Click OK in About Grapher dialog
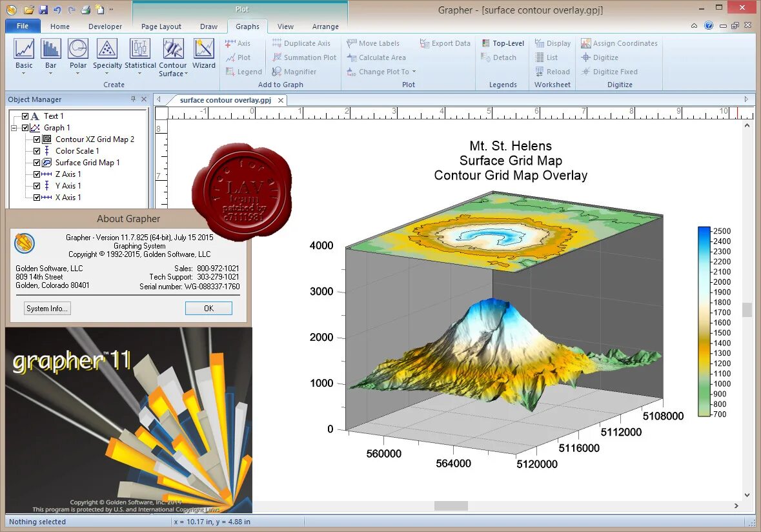Image resolution: width=761 pixels, height=532 pixels. [x=208, y=308]
